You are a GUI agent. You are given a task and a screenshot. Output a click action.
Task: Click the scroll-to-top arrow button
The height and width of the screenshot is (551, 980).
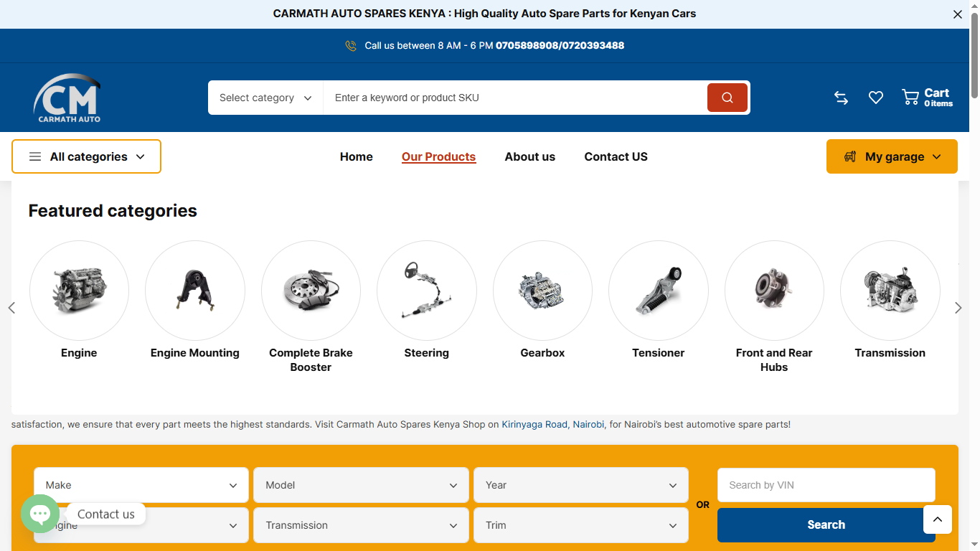click(x=938, y=519)
